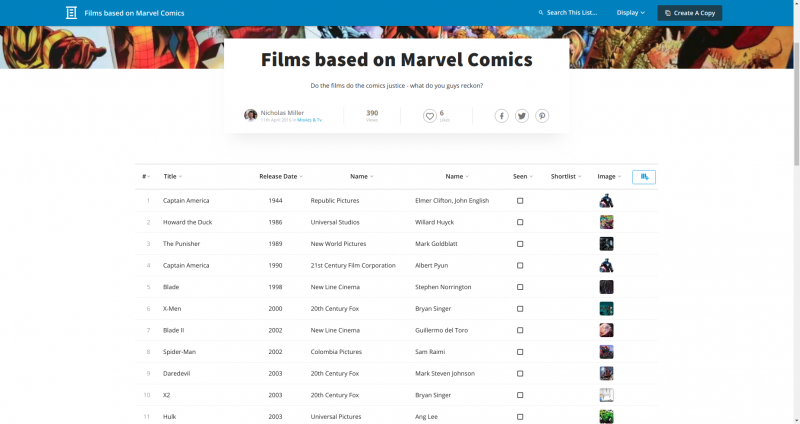Mark Hulk as seen
The height and width of the screenshot is (424, 800).
click(x=520, y=416)
